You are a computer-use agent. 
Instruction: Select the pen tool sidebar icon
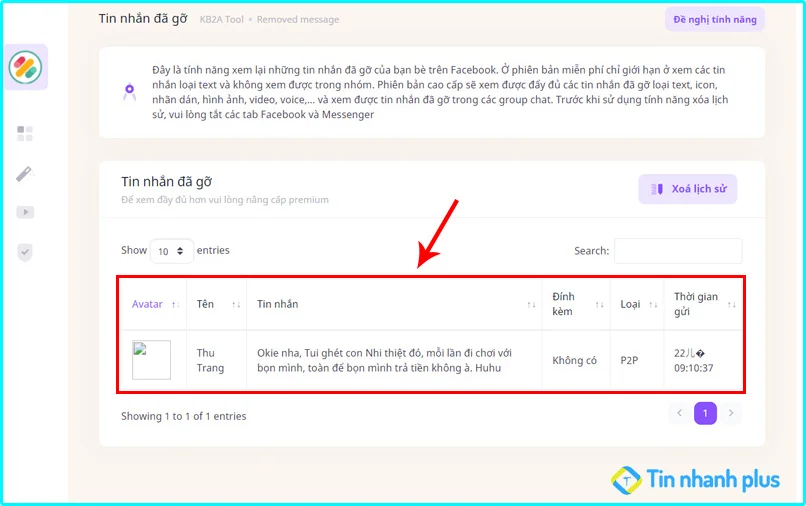point(25,174)
